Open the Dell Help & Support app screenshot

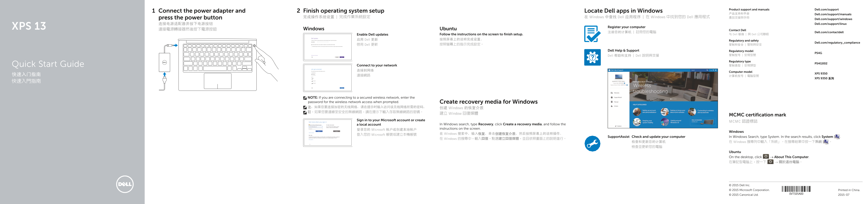pyautogui.click(x=662, y=98)
